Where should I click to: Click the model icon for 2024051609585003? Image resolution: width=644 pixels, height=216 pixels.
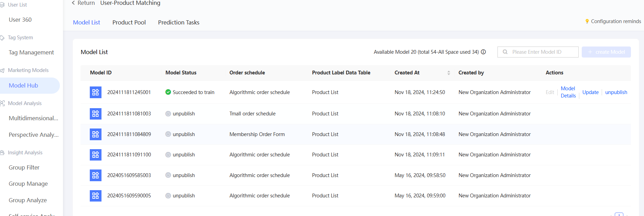point(96,175)
